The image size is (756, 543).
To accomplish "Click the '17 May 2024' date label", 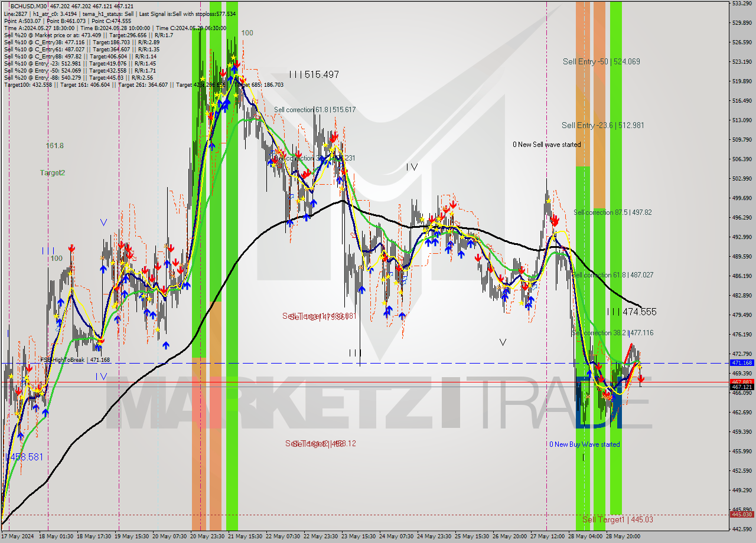I will 18,537.
